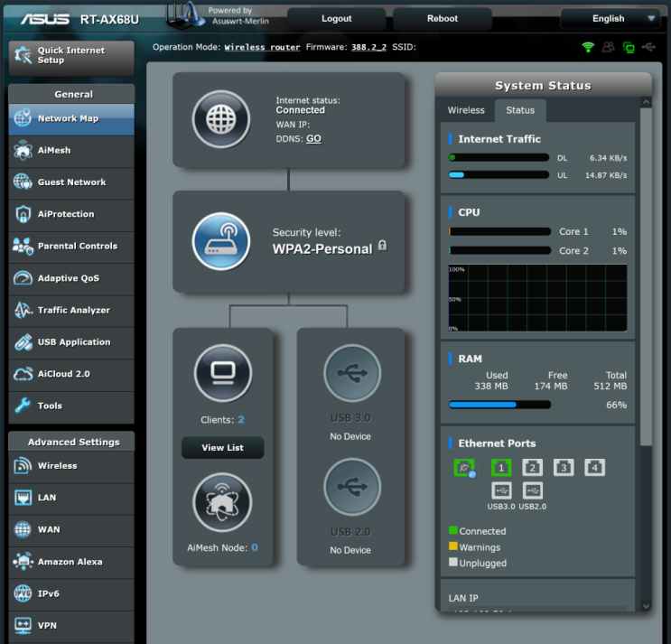Click the Logout button
The height and width of the screenshot is (644, 671).
(336, 19)
